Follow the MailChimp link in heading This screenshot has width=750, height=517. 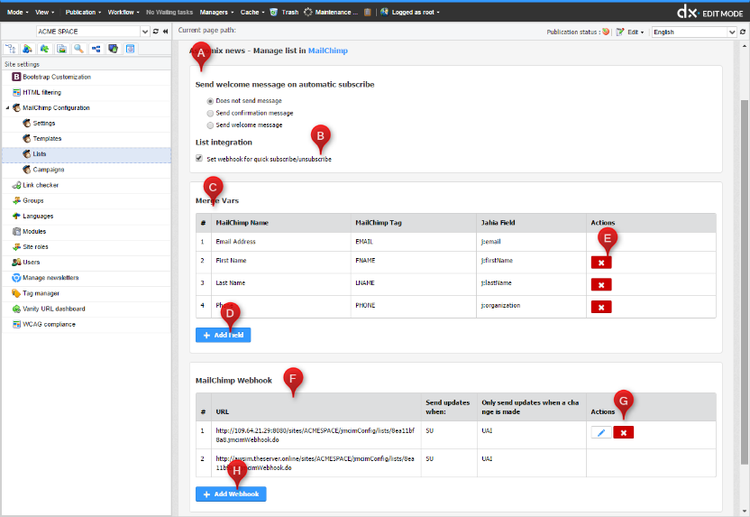coord(328,51)
